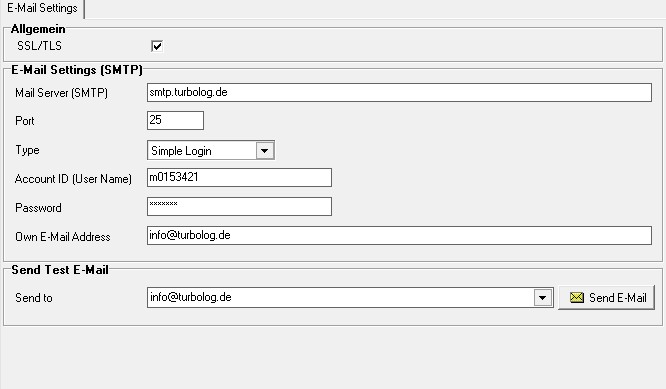Click the Port label

(x=25, y=121)
